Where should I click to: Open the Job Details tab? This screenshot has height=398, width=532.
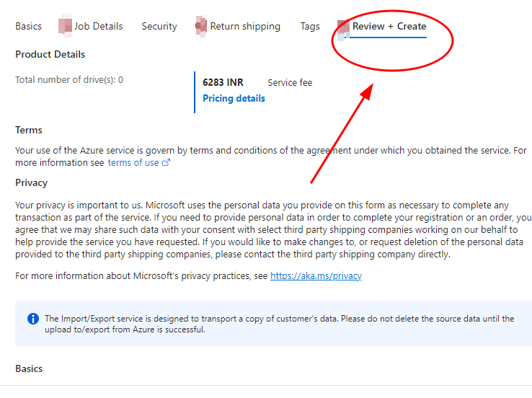pyautogui.click(x=98, y=26)
